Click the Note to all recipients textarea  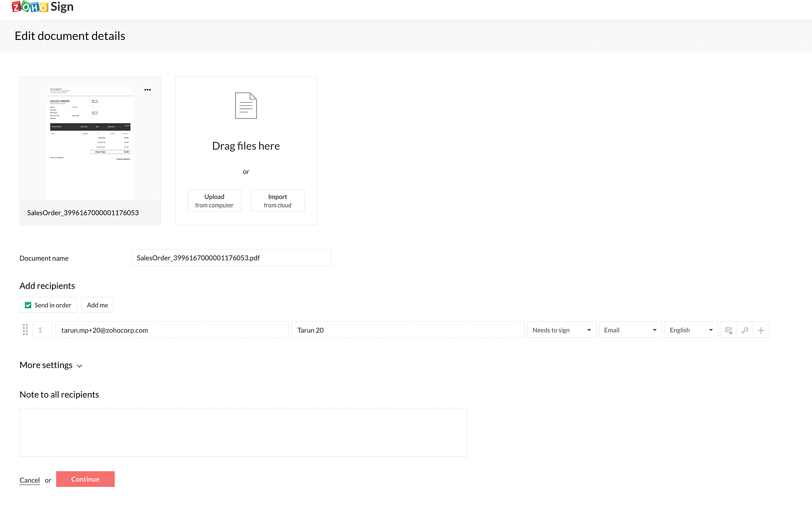coord(244,432)
